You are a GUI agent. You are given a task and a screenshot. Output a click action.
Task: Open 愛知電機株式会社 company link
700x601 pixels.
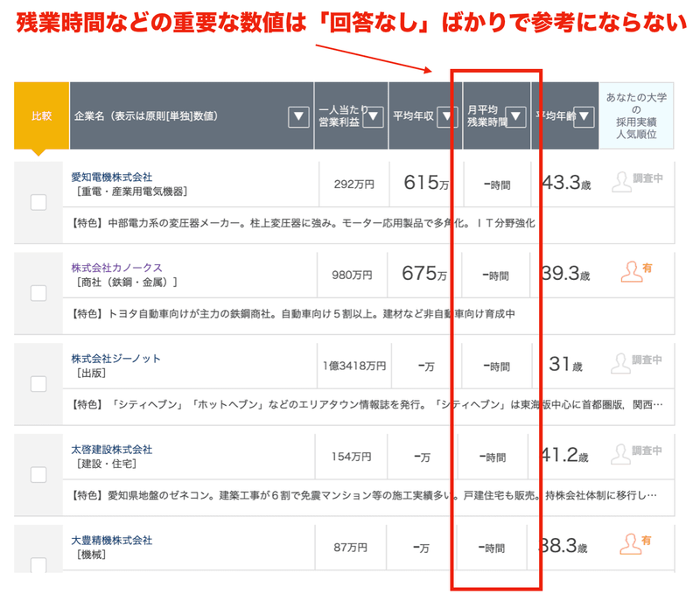(x=112, y=177)
